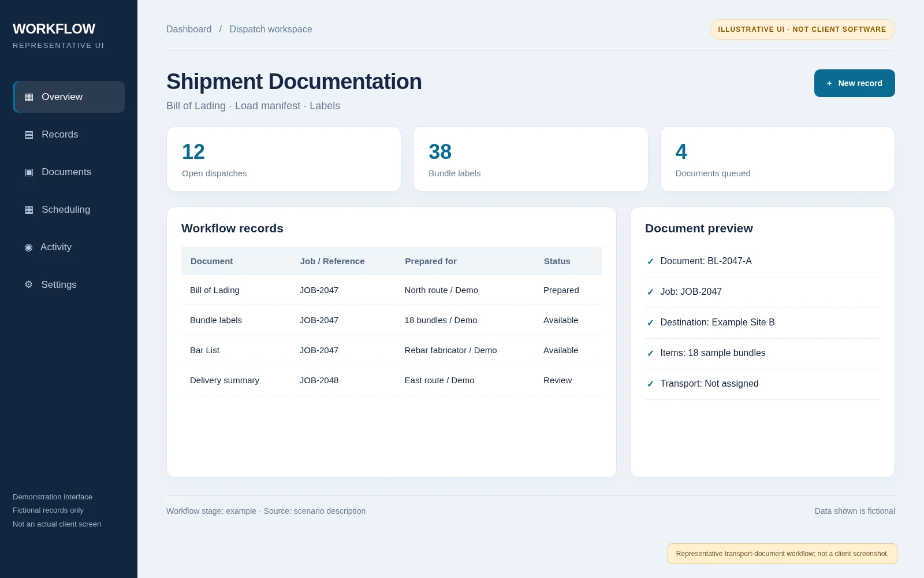Open the Open dispatches stat card
Screen dimensions: 924x578
[x=284, y=159]
